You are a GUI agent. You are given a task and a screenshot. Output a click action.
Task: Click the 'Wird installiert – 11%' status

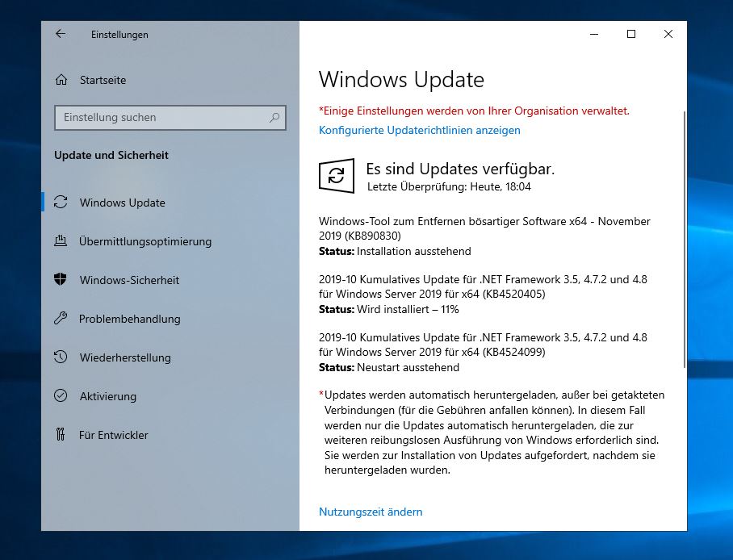click(x=408, y=309)
